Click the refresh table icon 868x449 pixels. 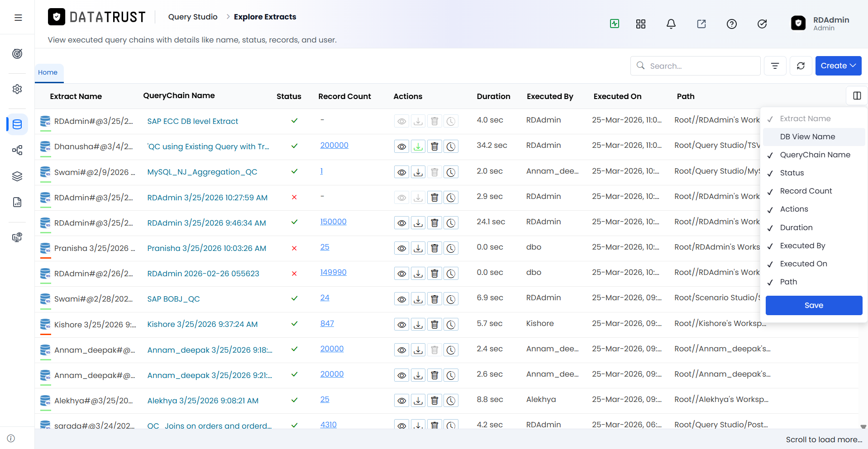(801, 66)
